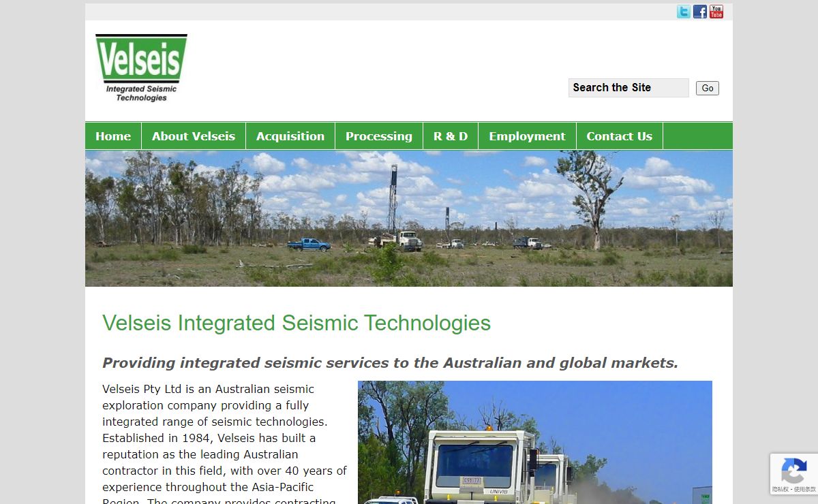The width and height of the screenshot is (818, 504).
Task: Open the Acquisition menu
Action: click(290, 136)
